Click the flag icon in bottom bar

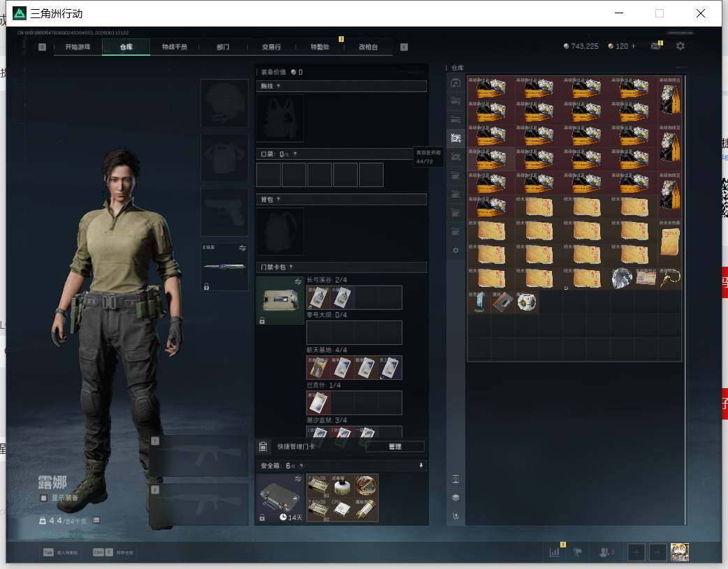[x=578, y=552]
